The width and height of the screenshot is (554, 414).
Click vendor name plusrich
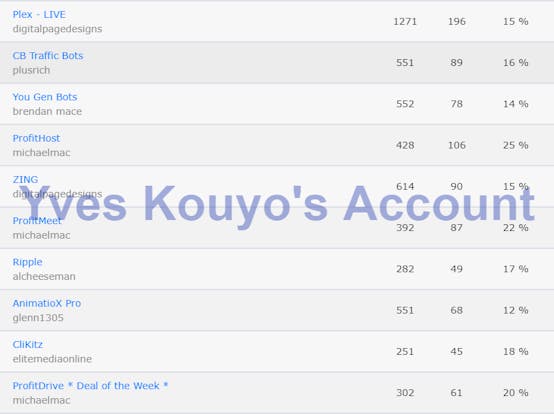pyautogui.click(x=31, y=70)
